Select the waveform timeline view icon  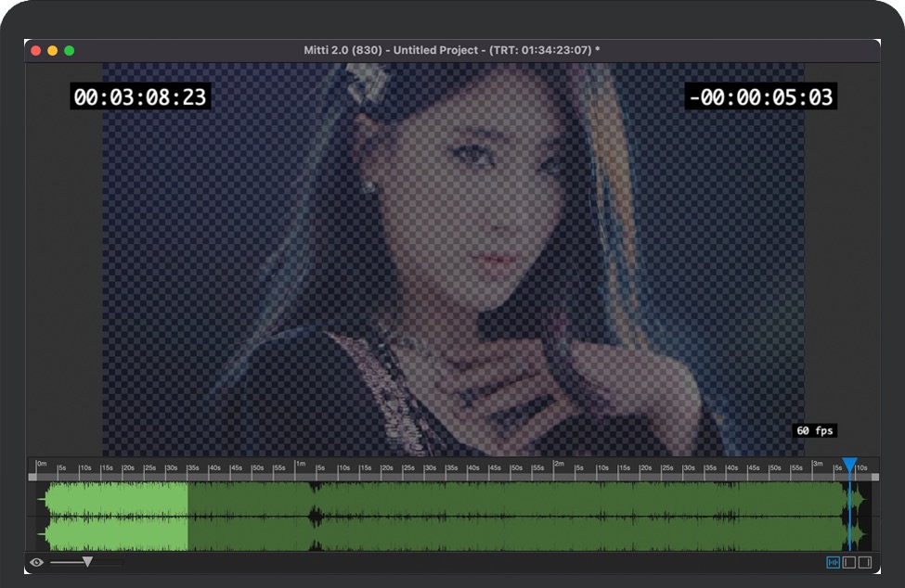pyautogui.click(x=833, y=562)
